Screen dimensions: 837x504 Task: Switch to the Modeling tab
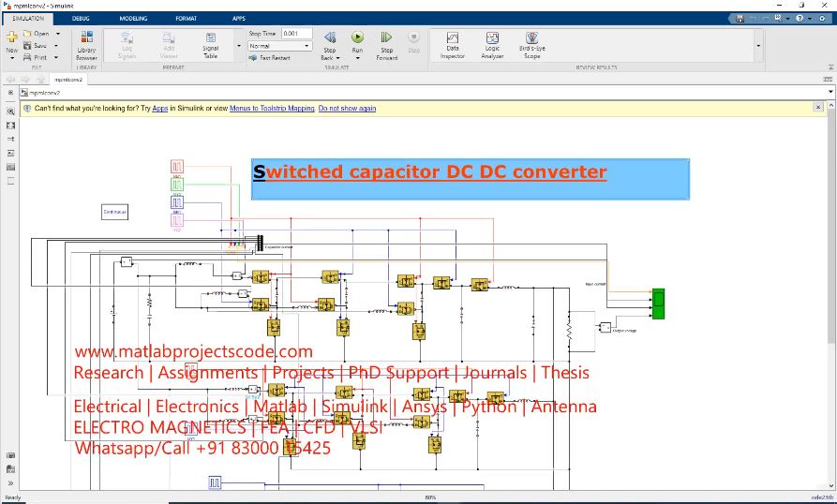pos(133,18)
